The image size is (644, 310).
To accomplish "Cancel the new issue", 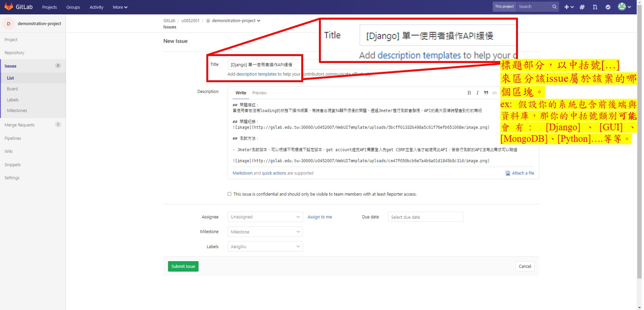I will point(525,266).
